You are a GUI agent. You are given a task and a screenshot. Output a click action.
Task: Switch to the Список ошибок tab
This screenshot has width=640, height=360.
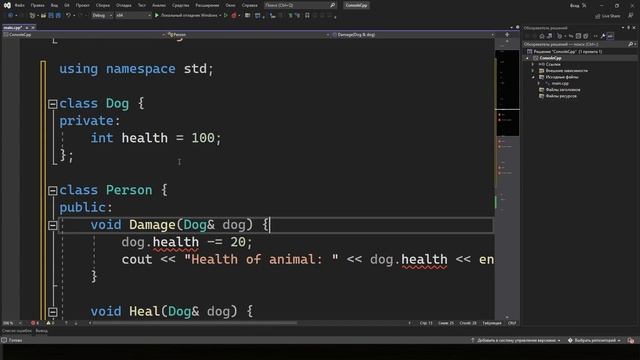(x=16, y=331)
